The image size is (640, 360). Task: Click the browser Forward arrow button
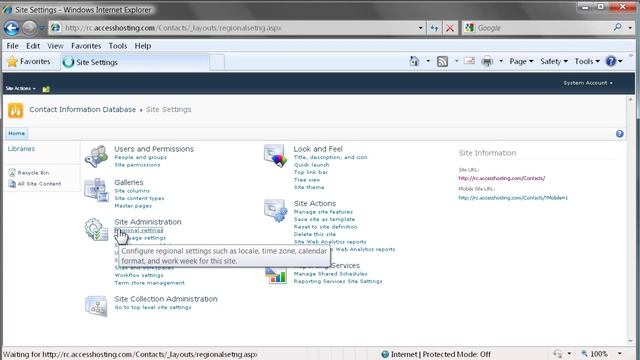tap(29, 28)
